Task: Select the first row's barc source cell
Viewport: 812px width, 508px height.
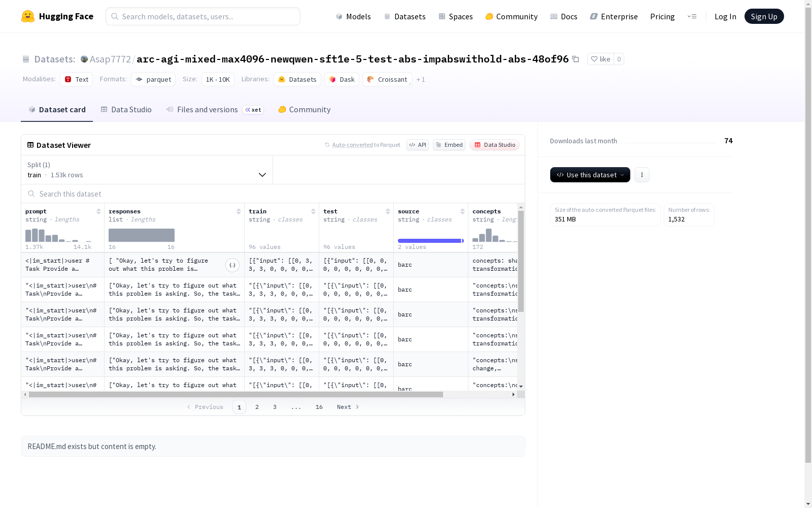Action: [431, 265]
